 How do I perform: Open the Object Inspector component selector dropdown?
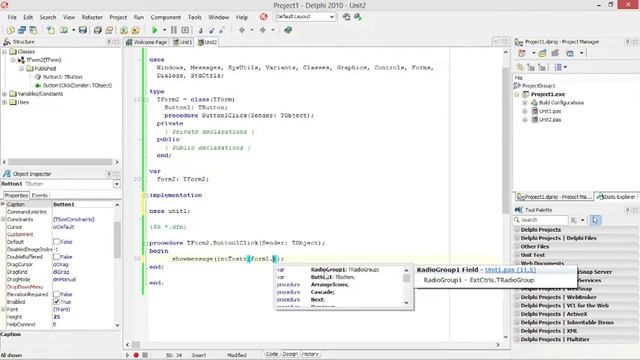click(117, 184)
